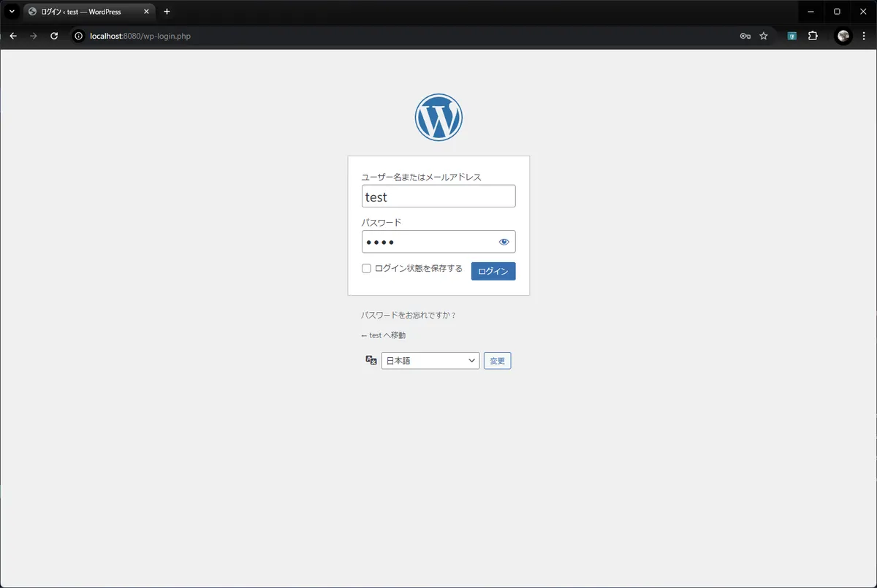Focus the ユーザー名またはメールアドレス field

(x=438, y=196)
